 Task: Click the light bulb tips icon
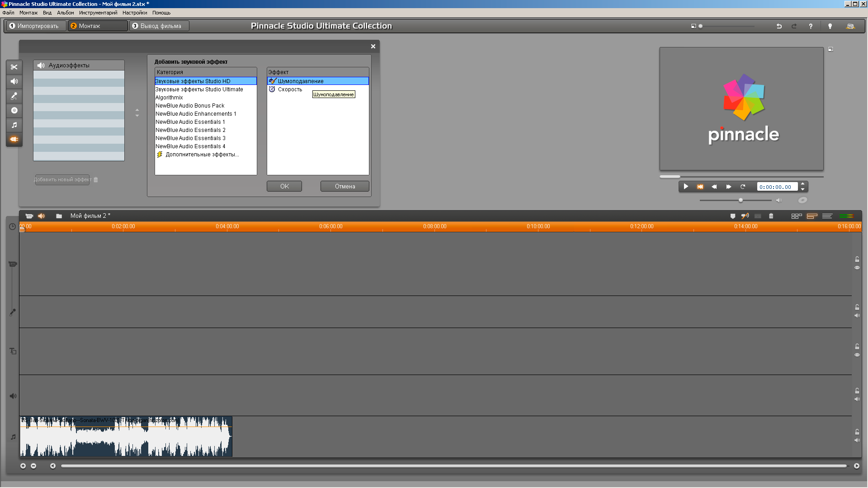point(830,26)
